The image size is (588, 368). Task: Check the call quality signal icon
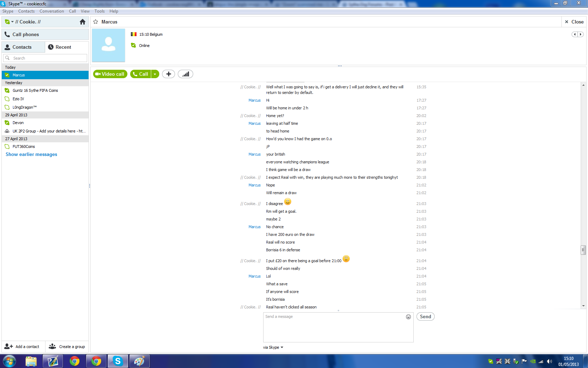click(x=185, y=74)
